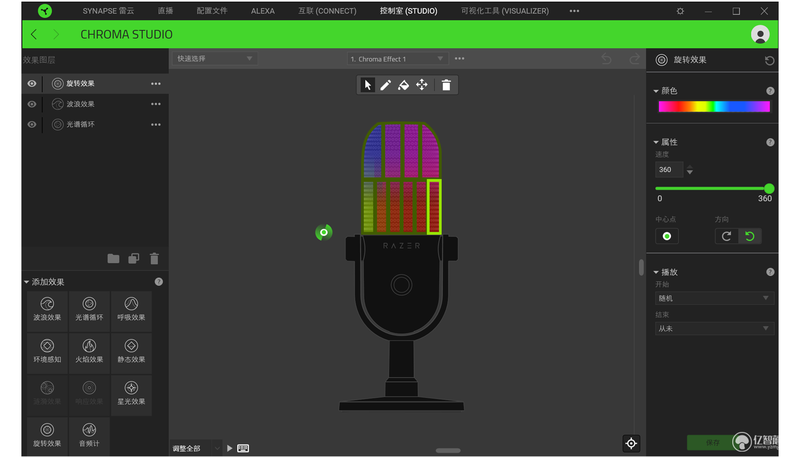Recenter the canvas view
Image resolution: width=800 pixels, height=457 pixels.
click(631, 443)
